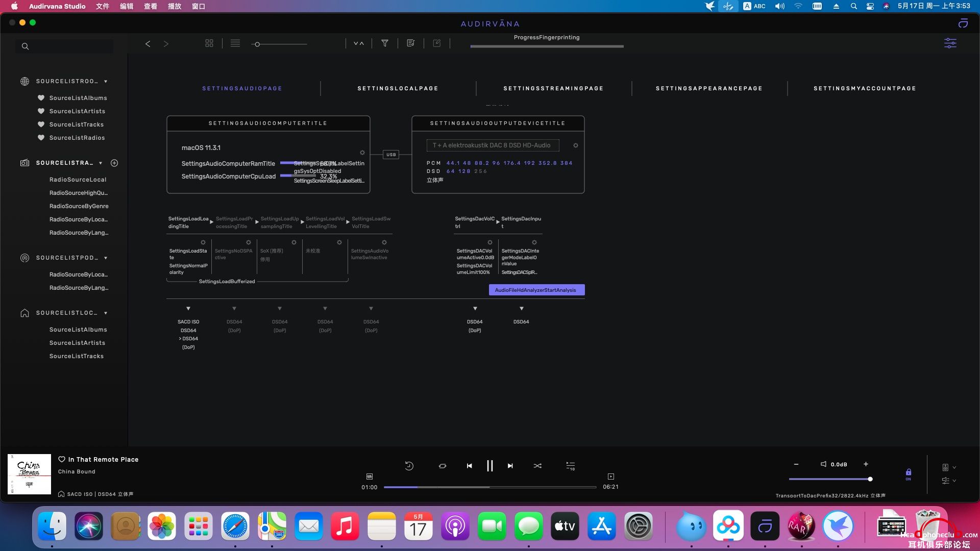
Task: Open RadioSourceLocal in sidebar
Action: [78, 180]
